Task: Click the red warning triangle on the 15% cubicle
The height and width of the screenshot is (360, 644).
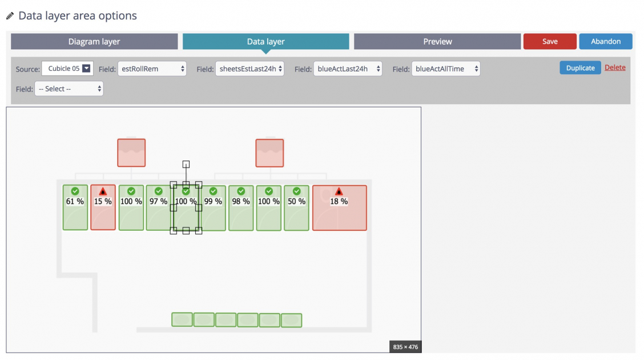Action: click(103, 191)
